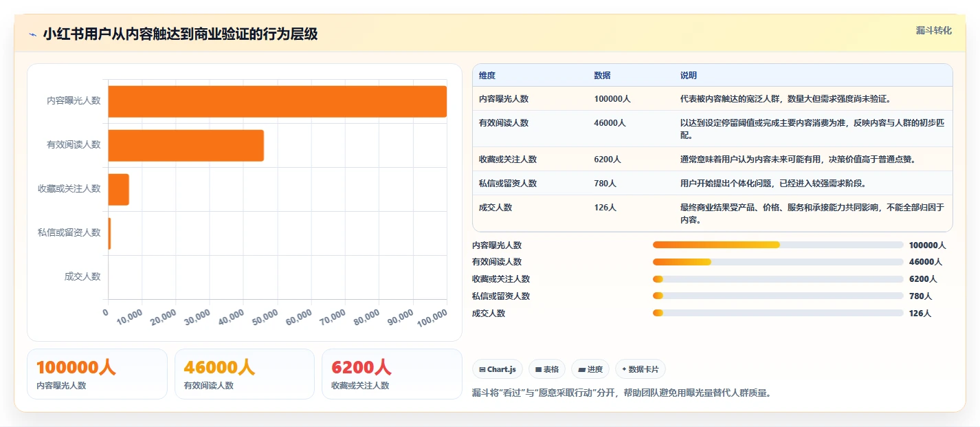
Task: Click the 收藏或关注人数 label in the progress list
Action: point(501,279)
